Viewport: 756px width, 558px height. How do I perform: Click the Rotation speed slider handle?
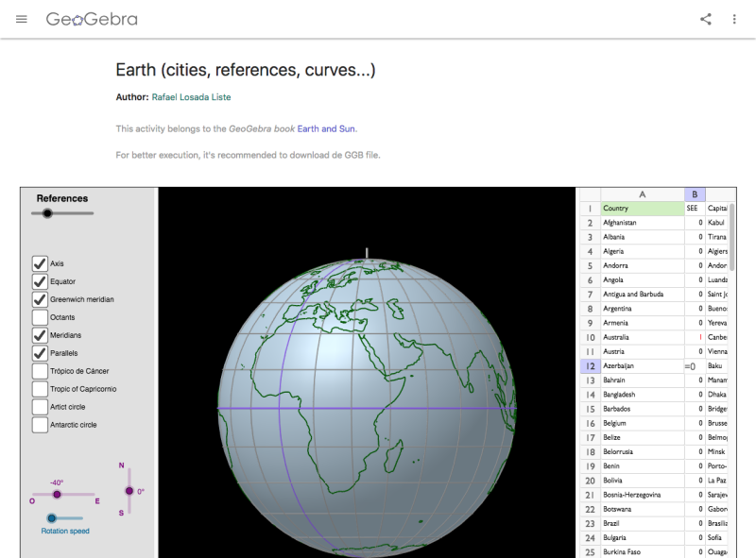(52, 517)
